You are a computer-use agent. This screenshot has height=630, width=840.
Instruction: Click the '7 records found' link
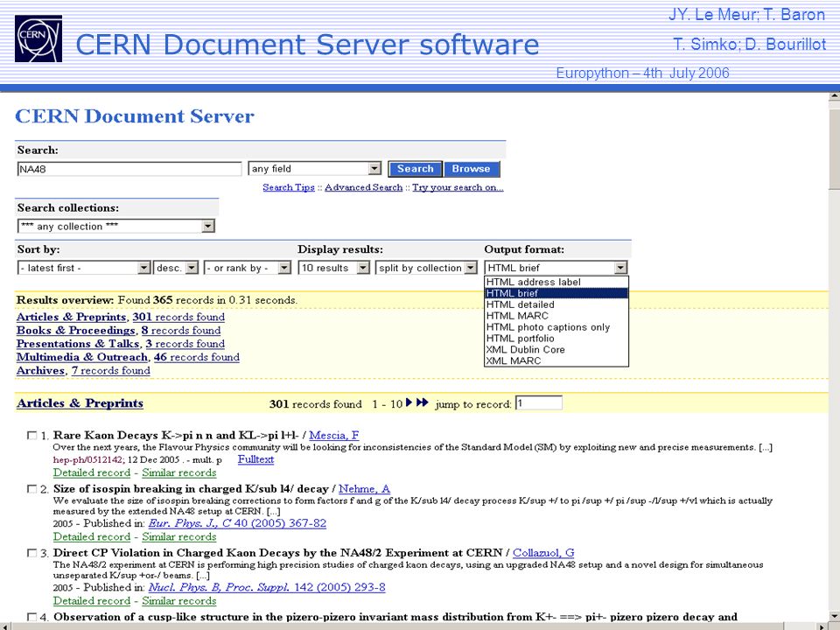[111, 370]
